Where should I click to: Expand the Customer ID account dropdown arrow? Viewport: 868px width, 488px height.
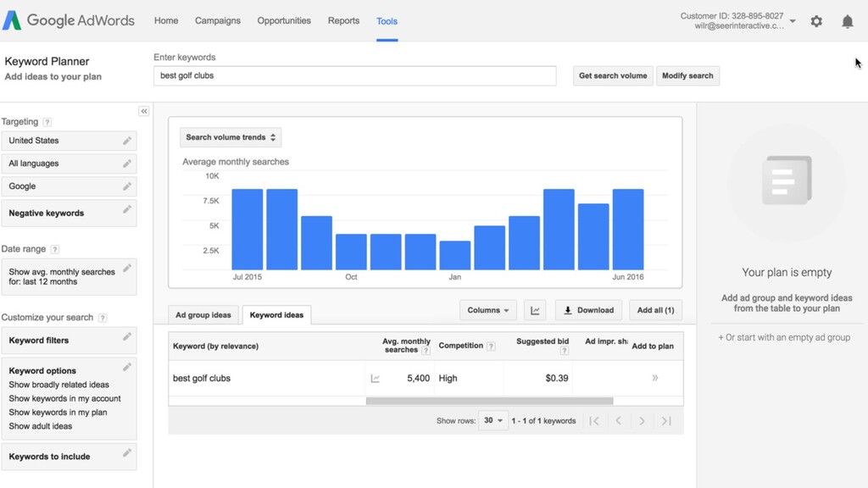[793, 21]
